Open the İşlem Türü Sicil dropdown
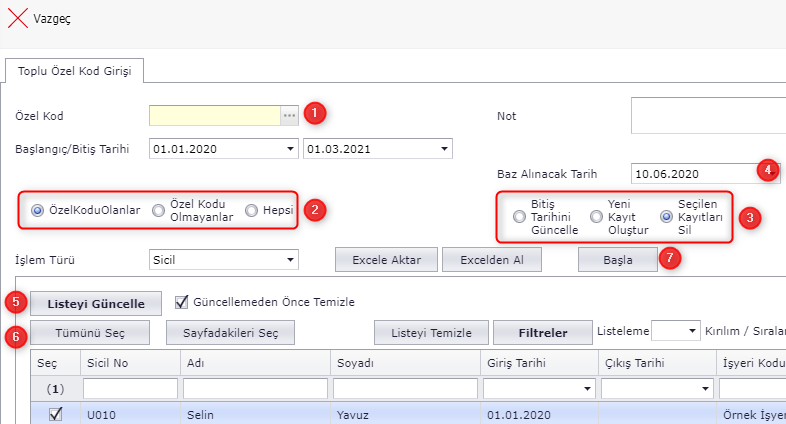The image size is (786, 424). (x=290, y=260)
